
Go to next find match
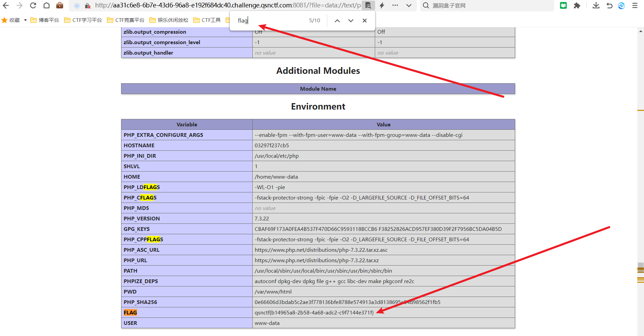click(x=351, y=21)
